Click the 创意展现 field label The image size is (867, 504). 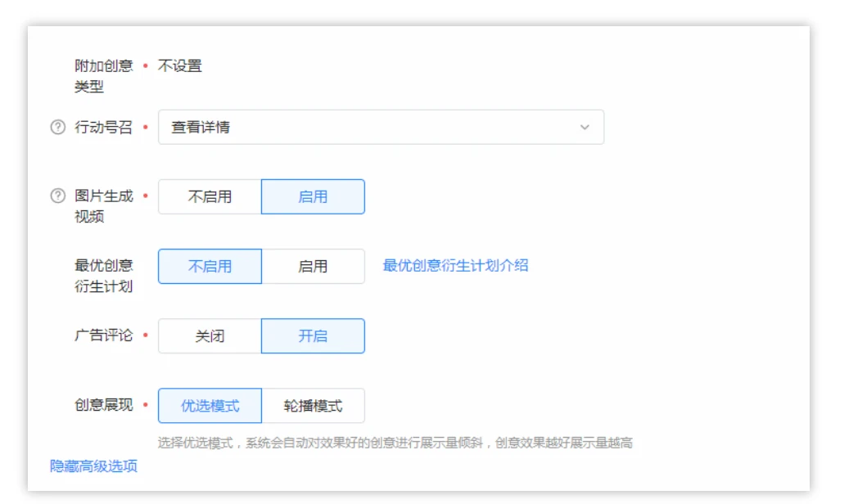(103, 405)
